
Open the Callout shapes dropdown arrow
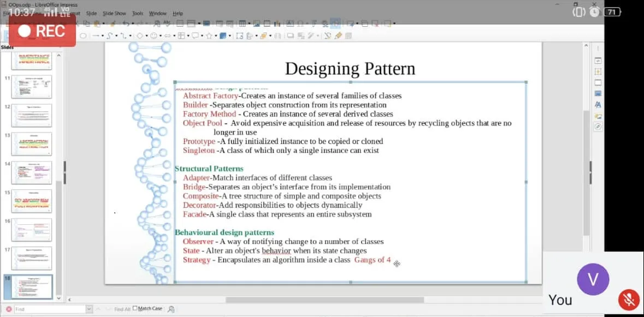coord(202,36)
